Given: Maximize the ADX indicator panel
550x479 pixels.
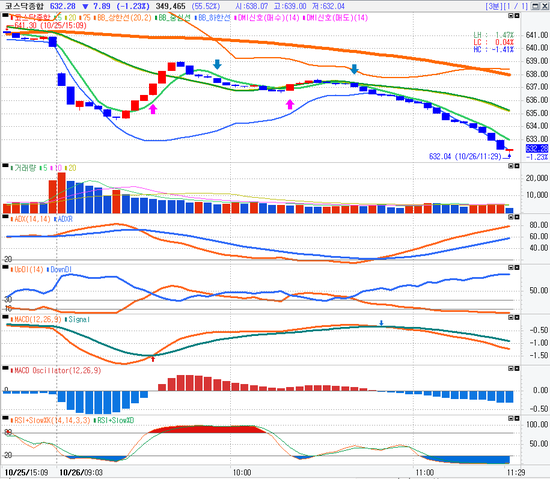Looking at the screenshot, I should pos(517,217).
